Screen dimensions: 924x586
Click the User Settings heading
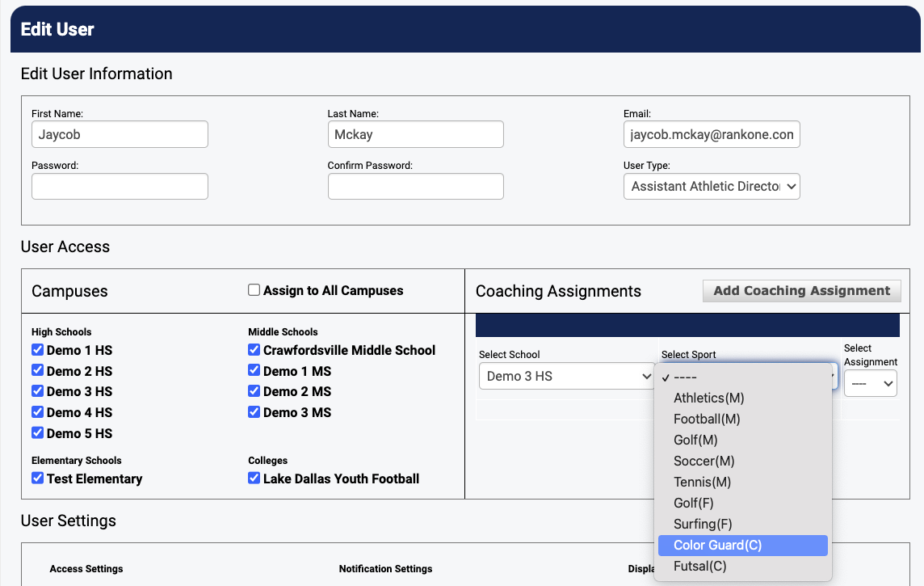(x=69, y=521)
